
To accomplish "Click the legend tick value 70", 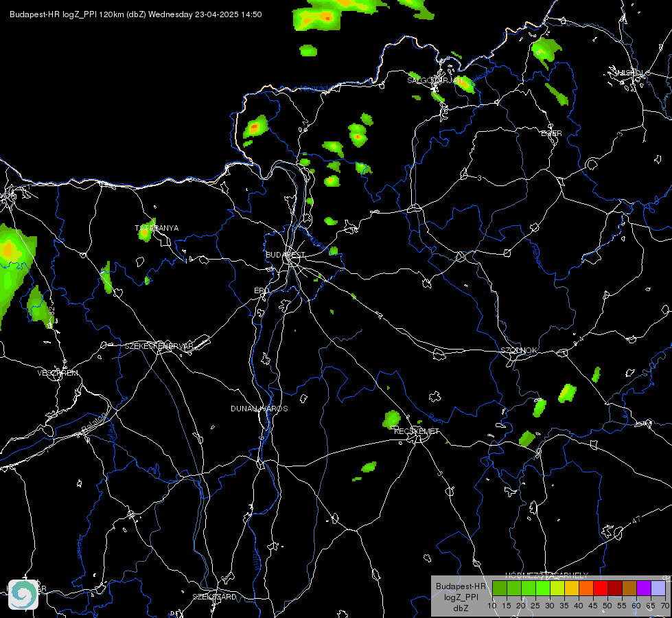I will tap(665, 606).
